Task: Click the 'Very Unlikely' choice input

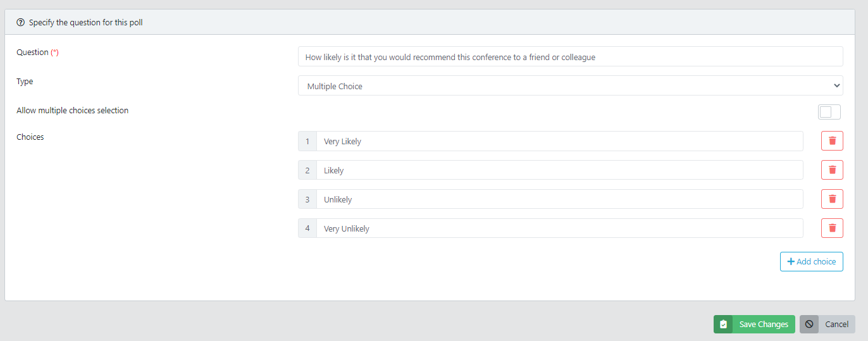Action: point(559,228)
